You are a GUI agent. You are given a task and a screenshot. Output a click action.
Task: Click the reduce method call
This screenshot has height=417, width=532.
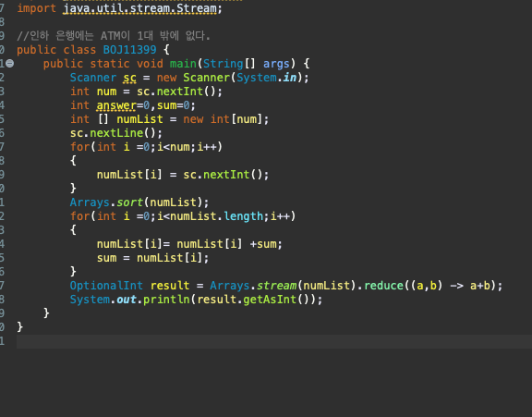point(383,286)
